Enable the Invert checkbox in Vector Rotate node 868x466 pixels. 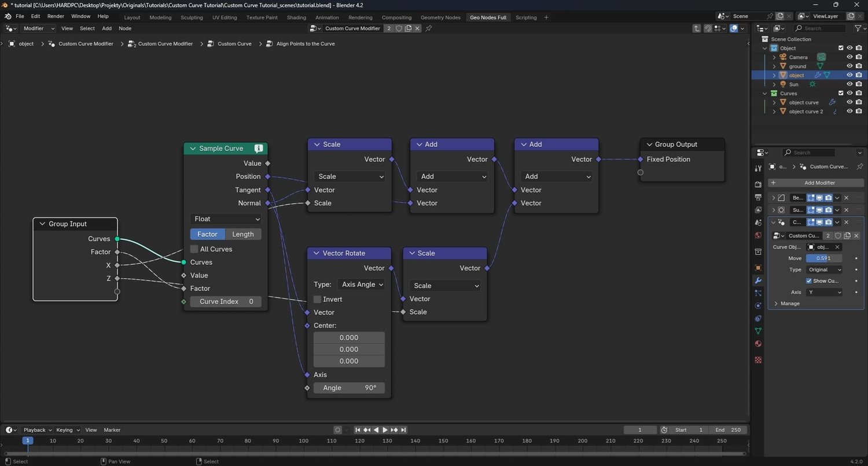317,299
